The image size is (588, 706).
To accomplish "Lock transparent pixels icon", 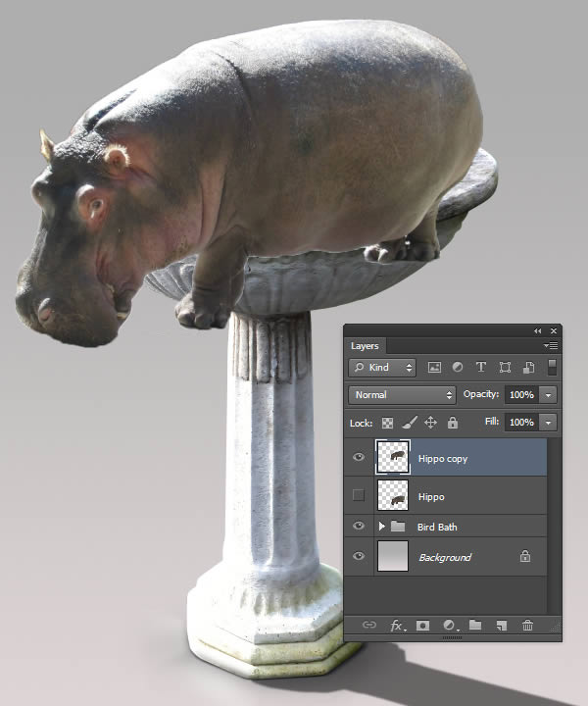I will pyautogui.click(x=387, y=423).
